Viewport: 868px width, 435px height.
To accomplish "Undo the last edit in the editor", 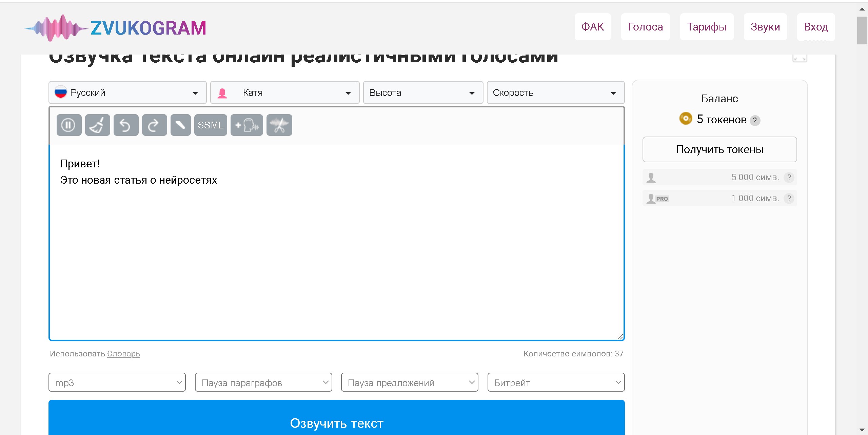I will pos(126,125).
